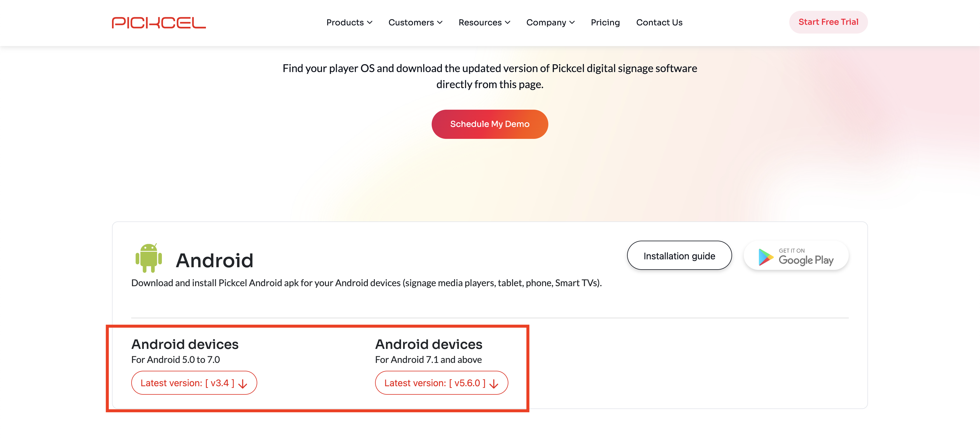Go to the Pricing page

[605, 22]
